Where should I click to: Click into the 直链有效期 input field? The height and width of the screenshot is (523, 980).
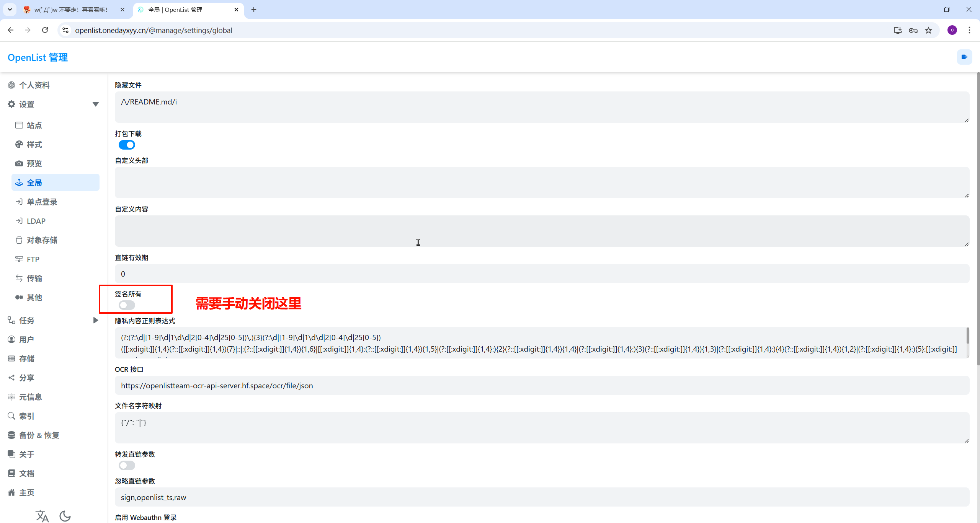(x=542, y=274)
